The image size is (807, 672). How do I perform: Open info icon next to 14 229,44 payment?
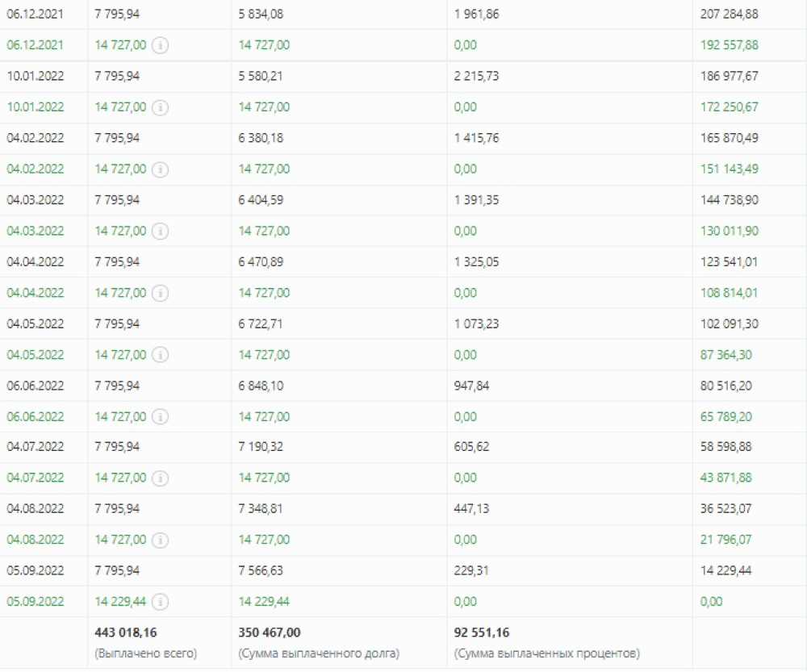click(x=160, y=602)
